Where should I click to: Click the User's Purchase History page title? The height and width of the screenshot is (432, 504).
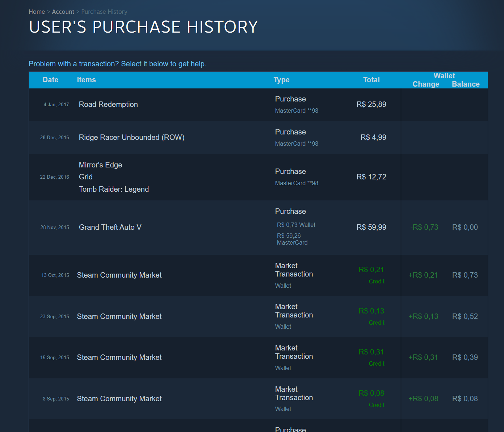(x=143, y=27)
